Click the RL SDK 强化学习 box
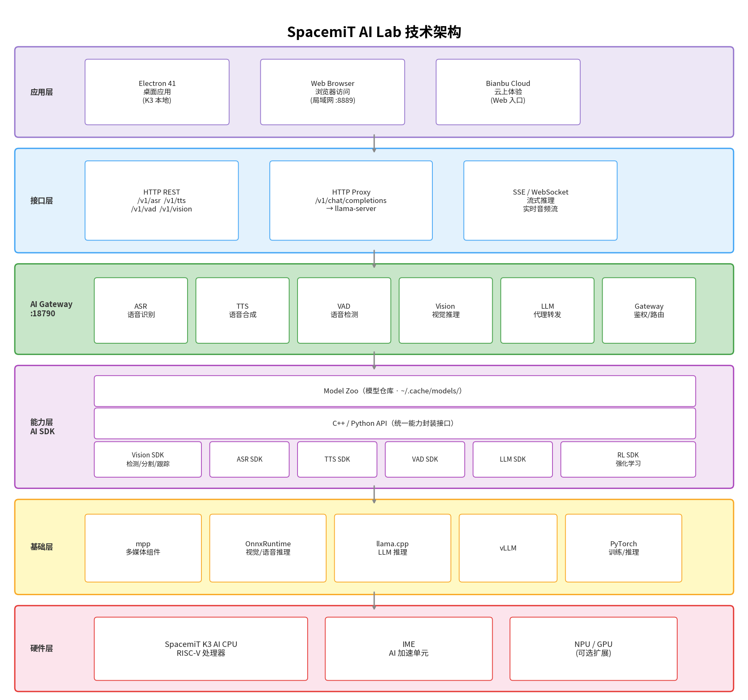 (x=628, y=459)
